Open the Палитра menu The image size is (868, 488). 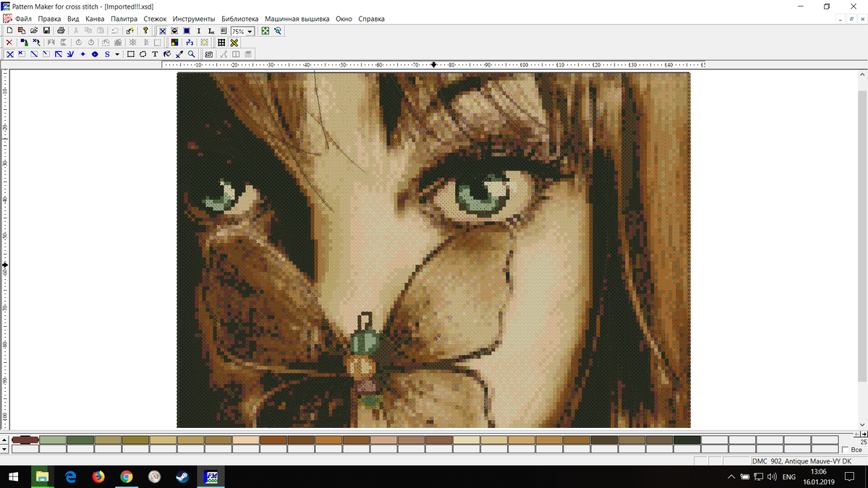click(x=124, y=19)
